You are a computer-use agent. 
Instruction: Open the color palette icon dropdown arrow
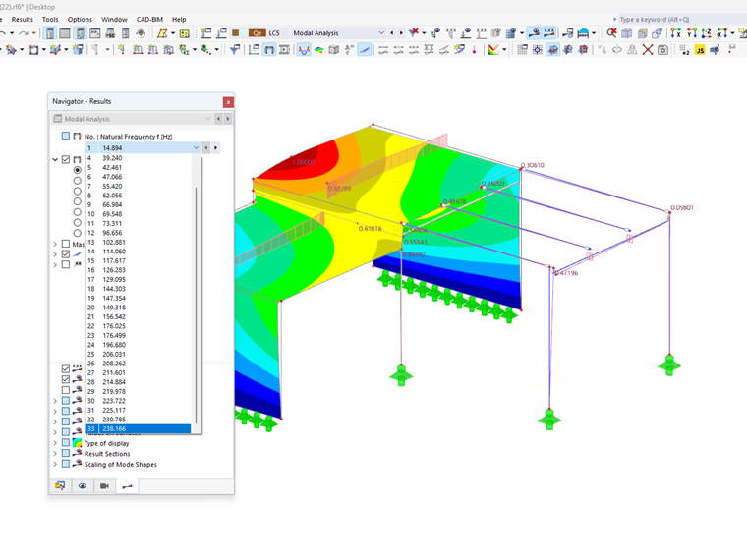[x=504, y=50]
